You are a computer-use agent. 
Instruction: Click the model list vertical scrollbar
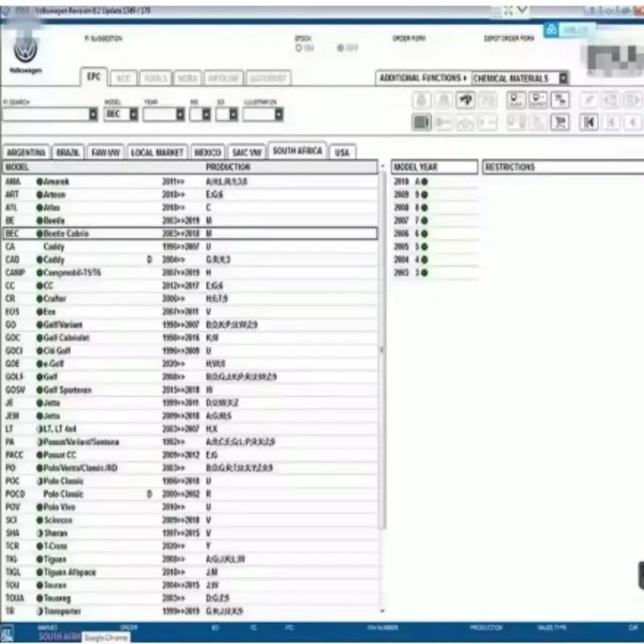pyautogui.click(x=382, y=349)
